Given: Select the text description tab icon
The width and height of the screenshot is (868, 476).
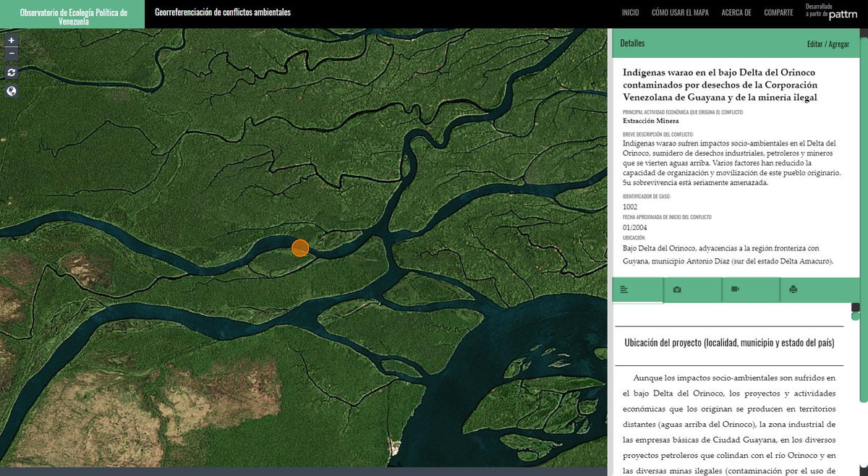Looking at the screenshot, I should coord(624,289).
